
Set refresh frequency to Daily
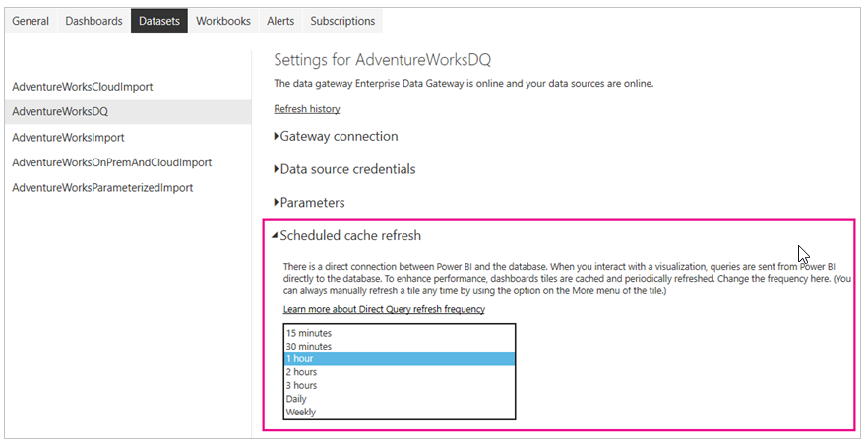400,399
